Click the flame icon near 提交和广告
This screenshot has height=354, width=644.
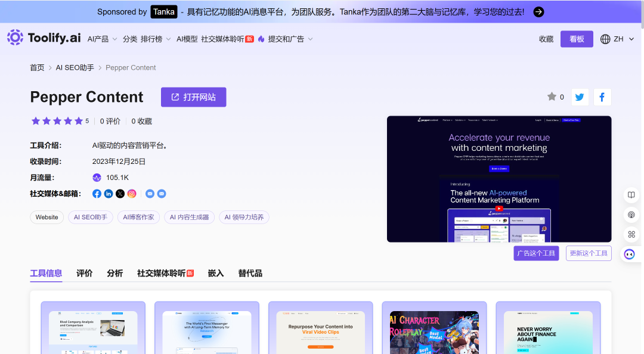tap(261, 39)
